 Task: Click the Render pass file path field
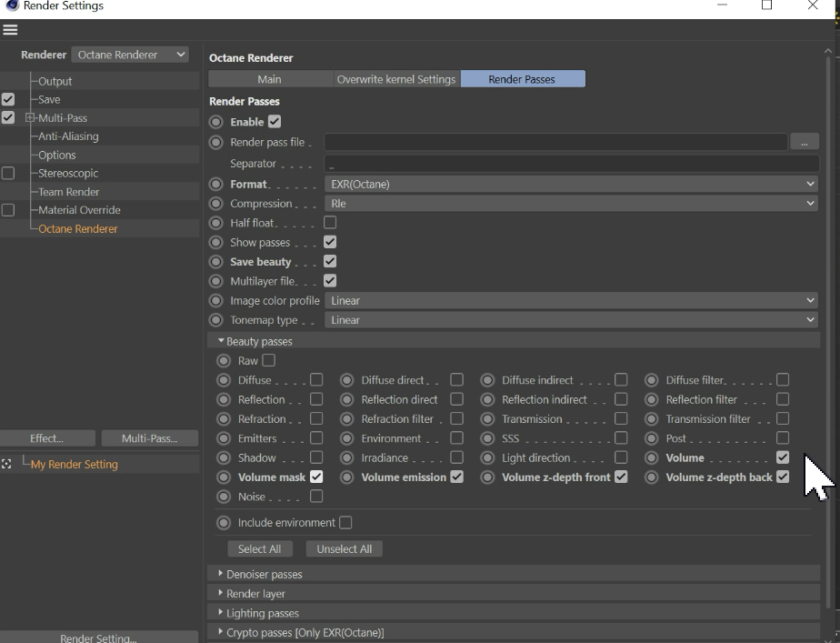pos(555,142)
